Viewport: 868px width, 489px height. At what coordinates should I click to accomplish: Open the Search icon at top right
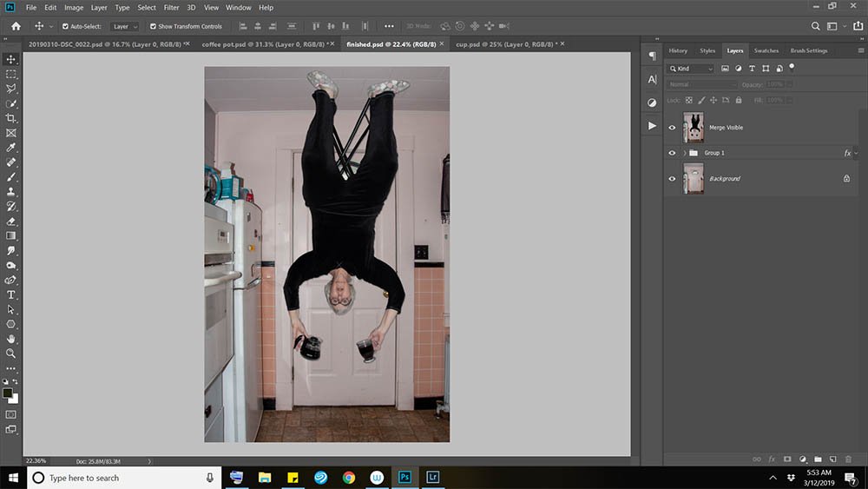pos(815,26)
